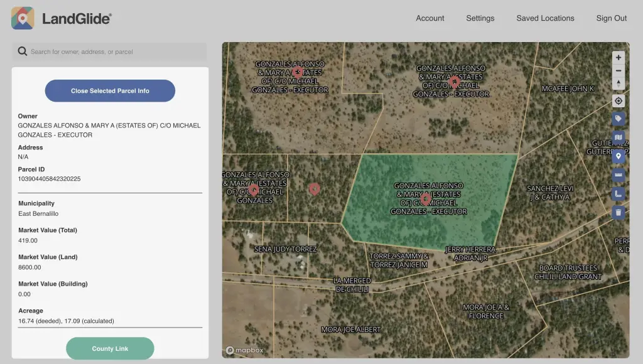Viewport: 643px width, 364px height.
Task: Zoom in on the map
Action: [619, 58]
